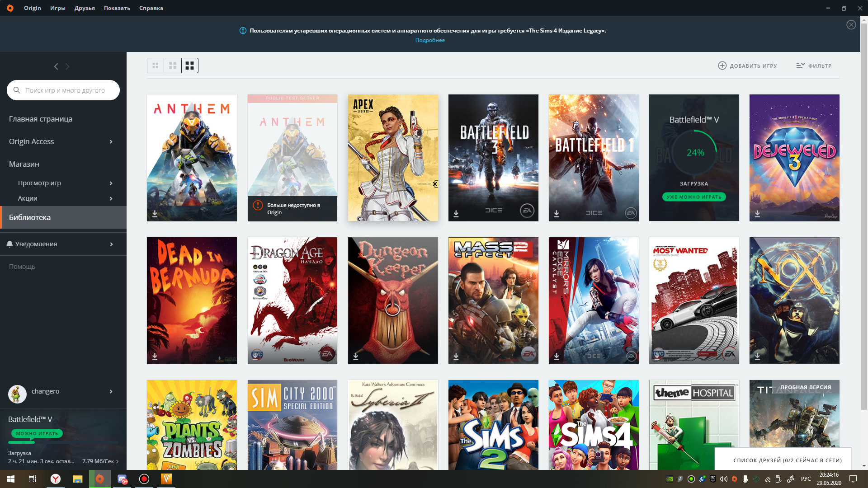Screen dimensions: 868x488
Task: Open the Показать menu
Action: click(117, 8)
